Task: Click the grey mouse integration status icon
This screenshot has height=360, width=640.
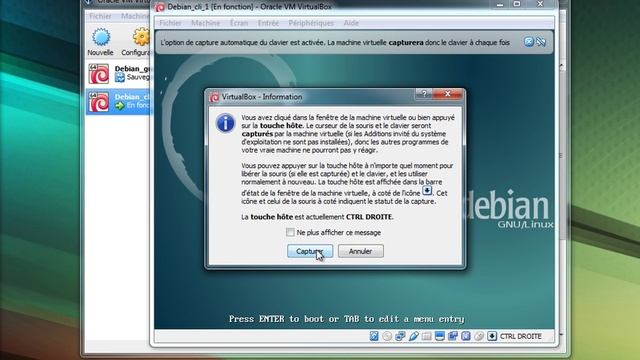Action: tap(479, 336)
